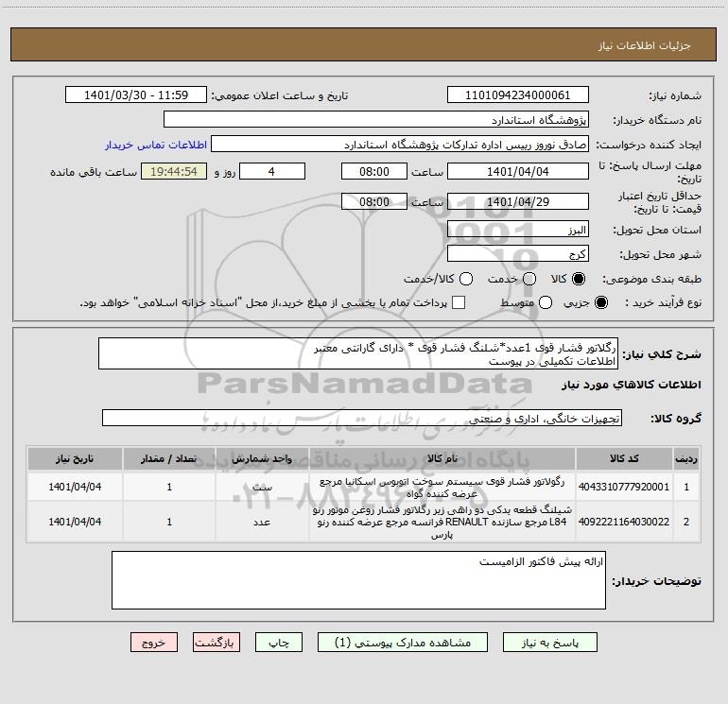Click the بازگشت back button
Viewport: 728px width, 704px height.
(217, 643)
